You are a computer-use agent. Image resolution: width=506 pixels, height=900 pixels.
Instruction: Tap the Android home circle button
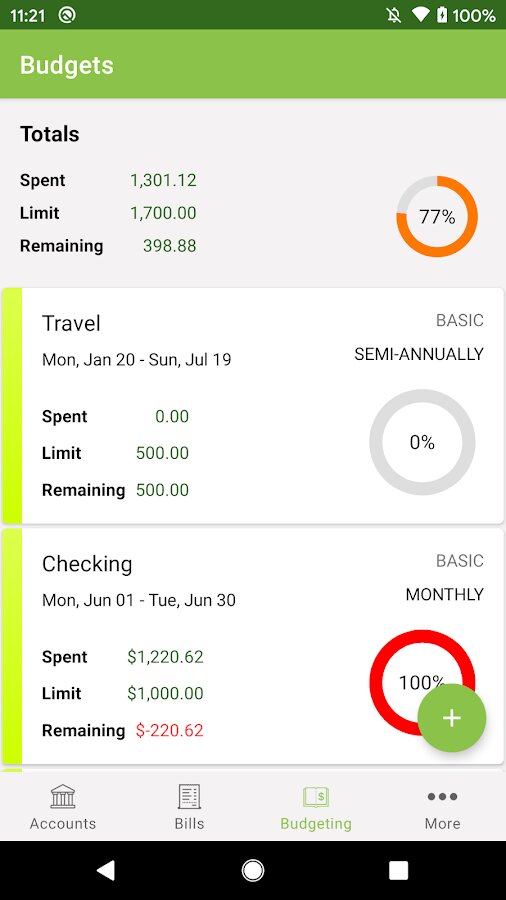click(x=253, y=870)
